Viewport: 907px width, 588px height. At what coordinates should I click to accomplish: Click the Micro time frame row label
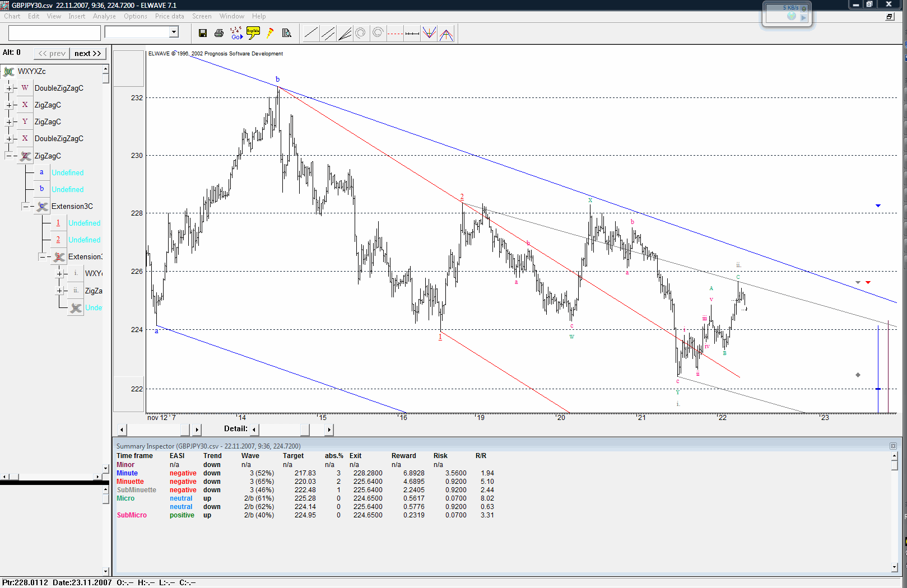pyautogui.click(x=125, y=498)
